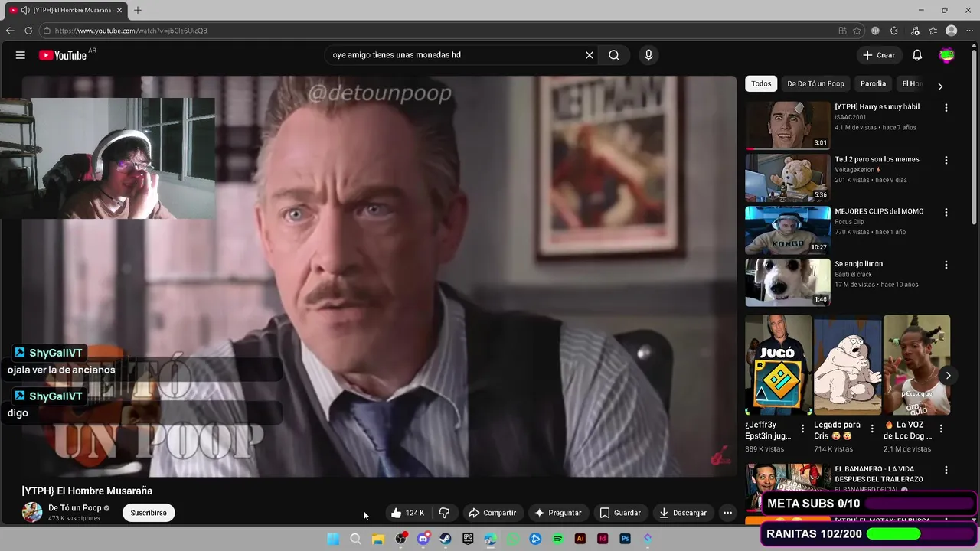Open options for 'Jeffr3y Epst3in' short
Image resolution: width=980 pixels, height=551 pixels.
(803, 429)
